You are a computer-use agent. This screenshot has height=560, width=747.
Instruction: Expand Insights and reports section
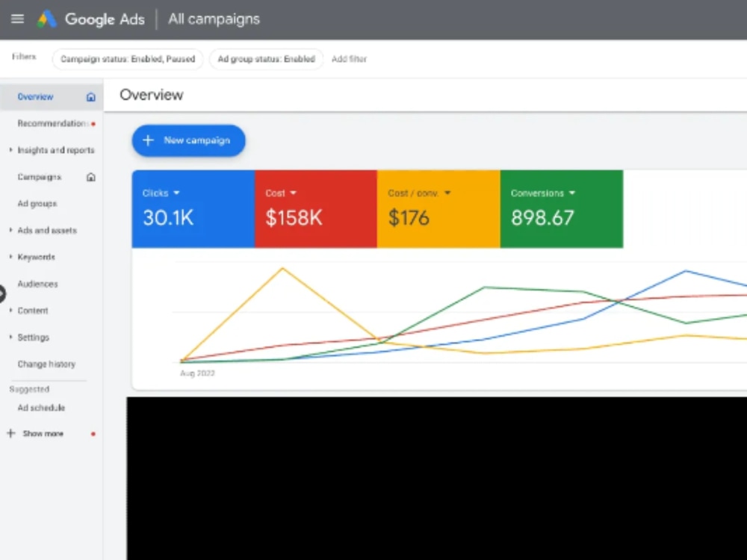(10, 150)
